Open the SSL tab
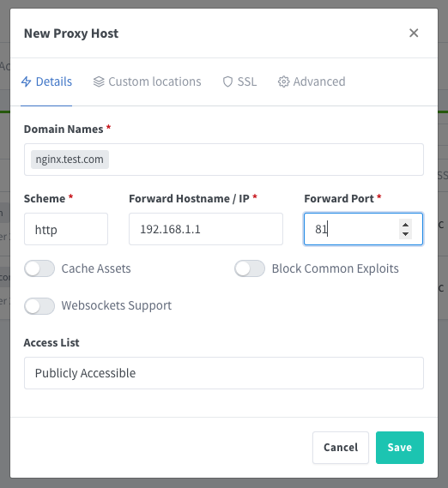This screenshot has height=488, width=448. pos(239,81)
